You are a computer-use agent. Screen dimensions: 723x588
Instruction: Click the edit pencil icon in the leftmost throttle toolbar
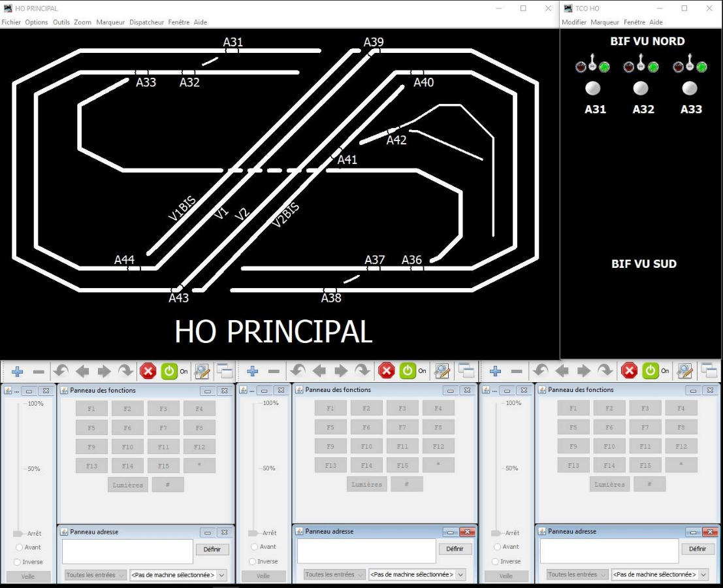202,371
